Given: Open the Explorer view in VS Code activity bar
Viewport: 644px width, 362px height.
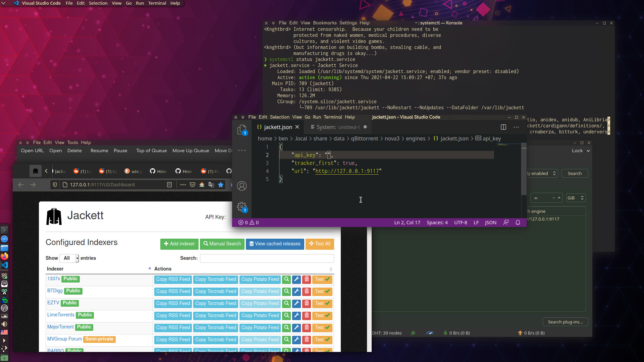Looking at the screenshot, I should pos(242,130).
